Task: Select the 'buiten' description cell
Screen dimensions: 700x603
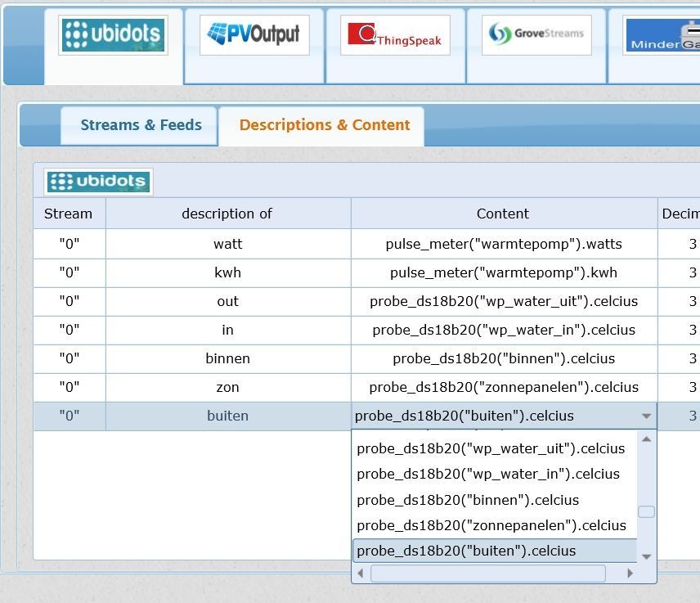Action: [x=228, y=416]
